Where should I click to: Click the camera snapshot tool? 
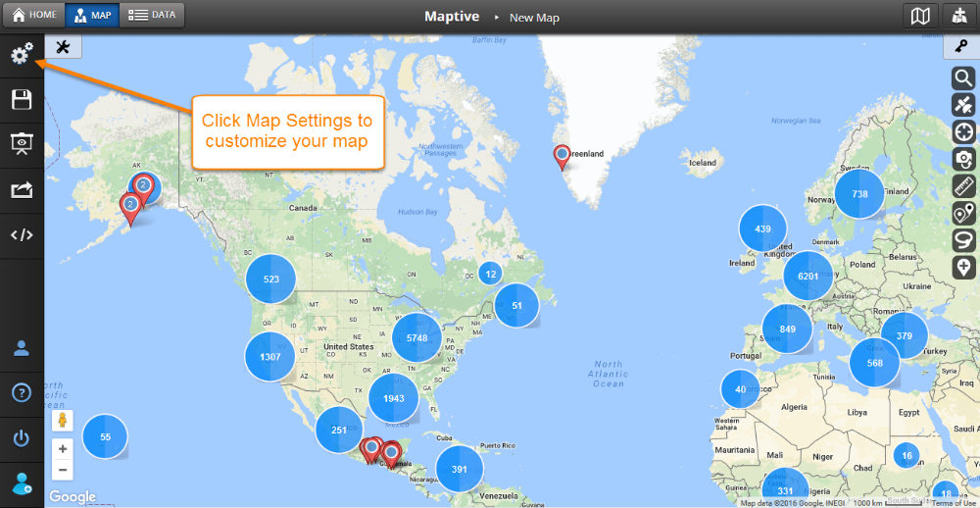click(x=963, y=159)
